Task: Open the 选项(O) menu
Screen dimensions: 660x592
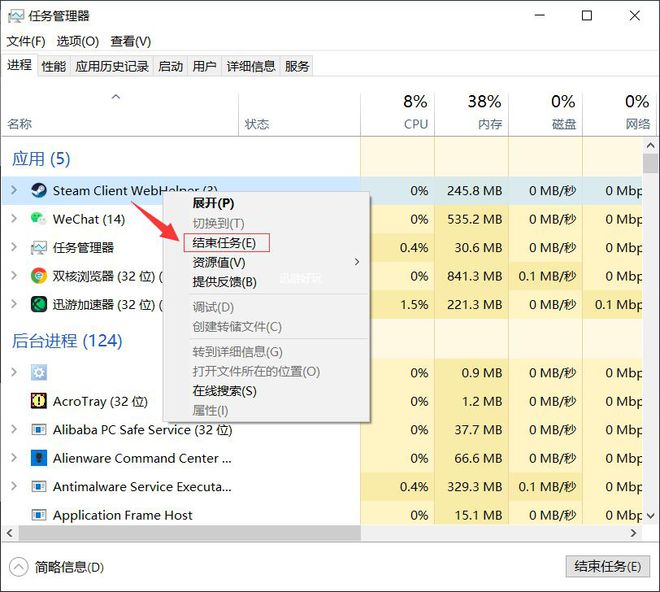Action: point(78,41)
